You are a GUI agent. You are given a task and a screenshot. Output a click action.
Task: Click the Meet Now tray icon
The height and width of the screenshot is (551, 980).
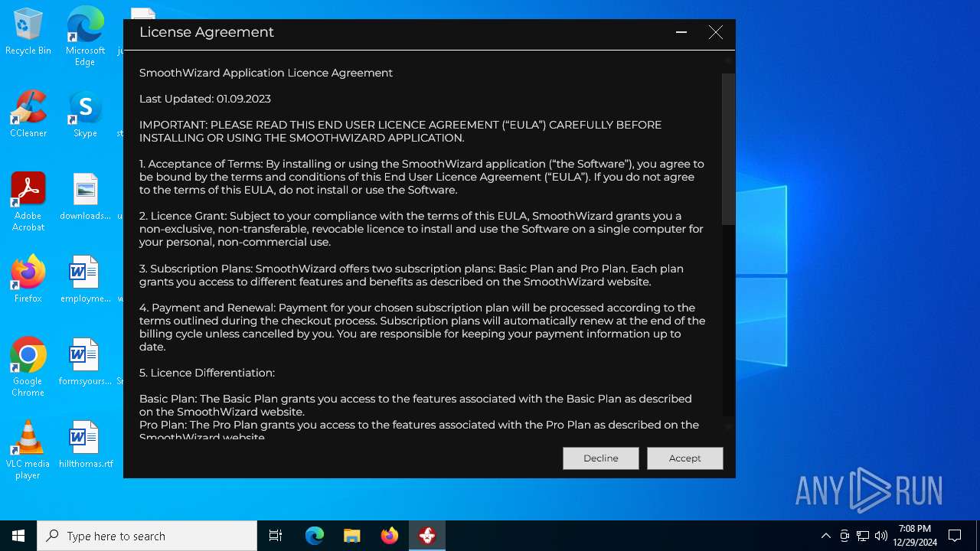pos(844,536)
